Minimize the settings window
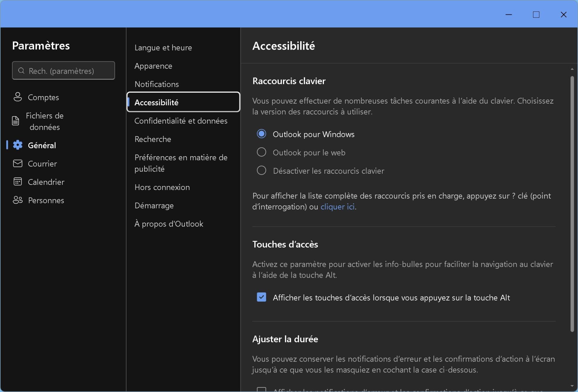This screenshot has width=578, height=392. point(509,14)
